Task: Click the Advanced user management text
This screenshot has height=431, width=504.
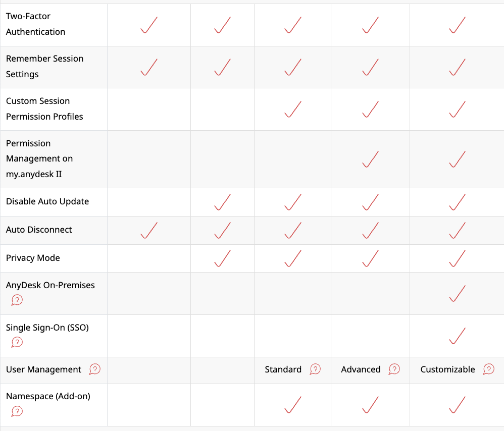Action: click(361, 369)
